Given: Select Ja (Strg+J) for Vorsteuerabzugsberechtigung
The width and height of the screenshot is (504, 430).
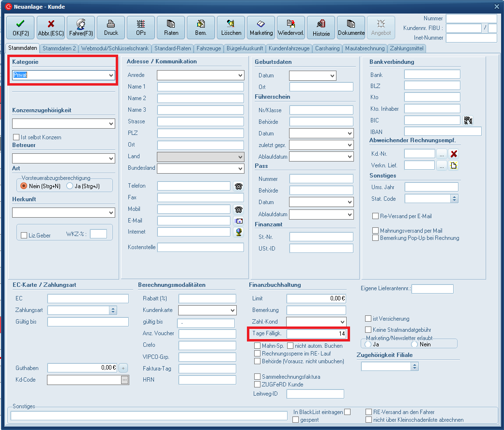Looking at the screenshot, I should pos(70,186).
